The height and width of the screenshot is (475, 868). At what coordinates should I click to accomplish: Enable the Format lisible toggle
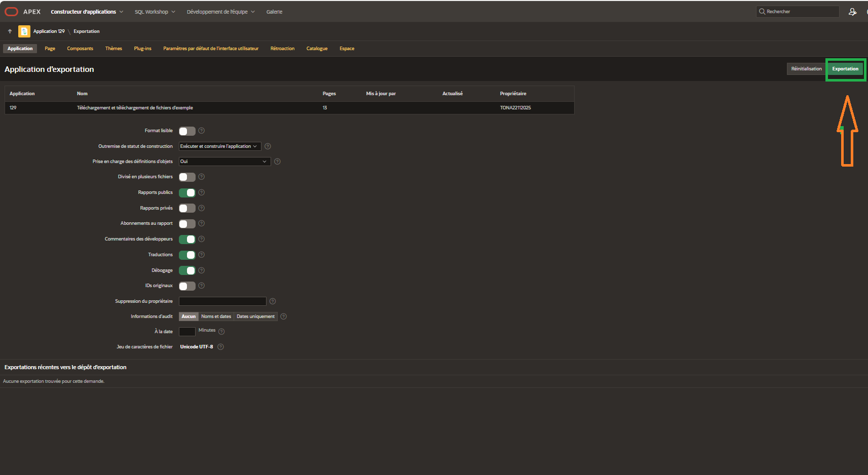[x=187, y=131]
